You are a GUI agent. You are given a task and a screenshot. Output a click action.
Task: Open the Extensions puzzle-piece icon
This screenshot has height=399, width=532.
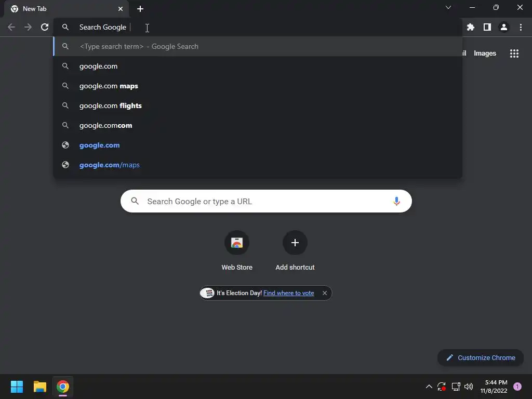471,27
